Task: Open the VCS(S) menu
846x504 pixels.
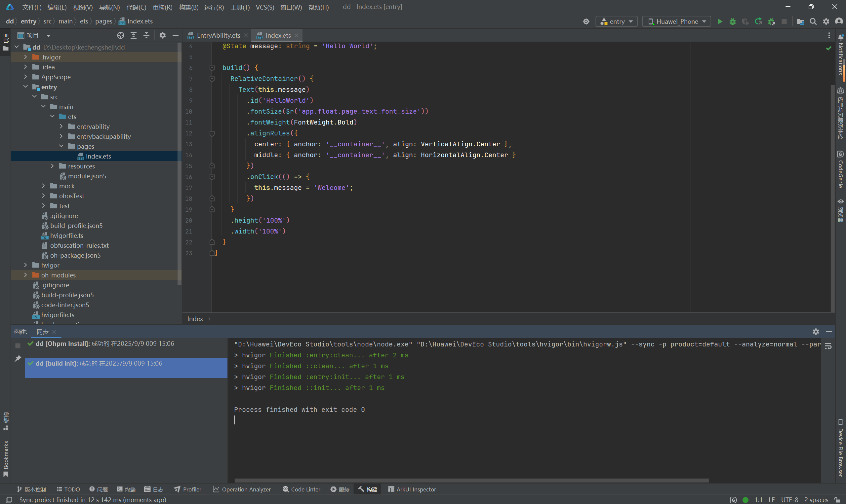Action: pyautogui.click(x=265, y=7)
